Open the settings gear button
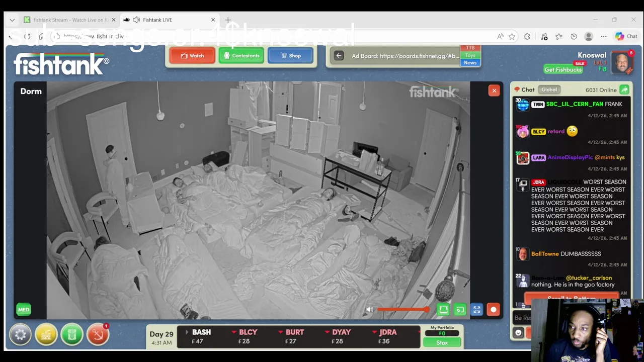This screenshot has width=644, height=362. click(x=20, y=334)
